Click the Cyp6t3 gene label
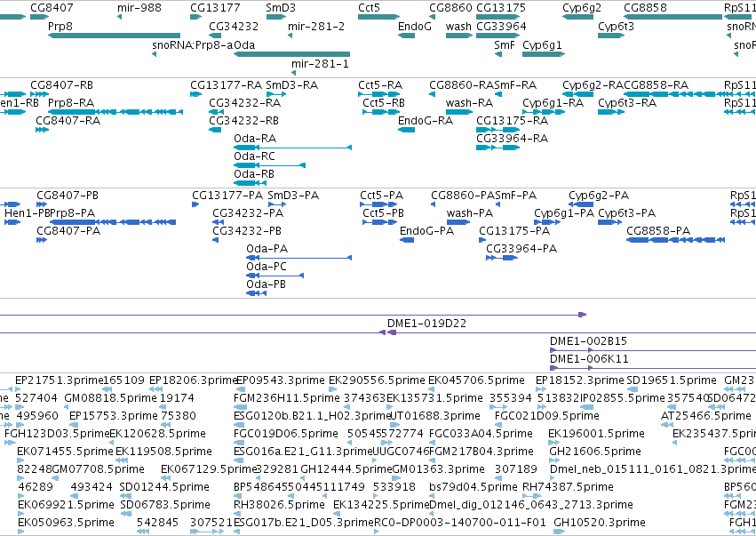Screen dimensions: 756x536 point(616,26)
